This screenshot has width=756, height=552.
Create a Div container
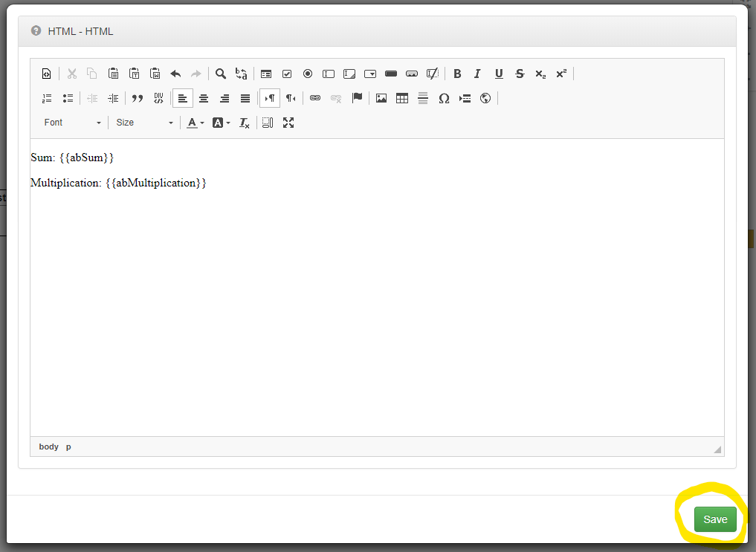[158, 98]
